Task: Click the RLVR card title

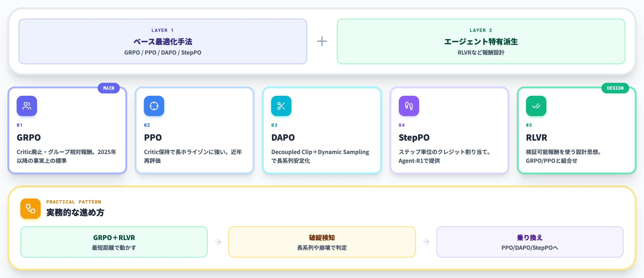Action: coord(536,138)
